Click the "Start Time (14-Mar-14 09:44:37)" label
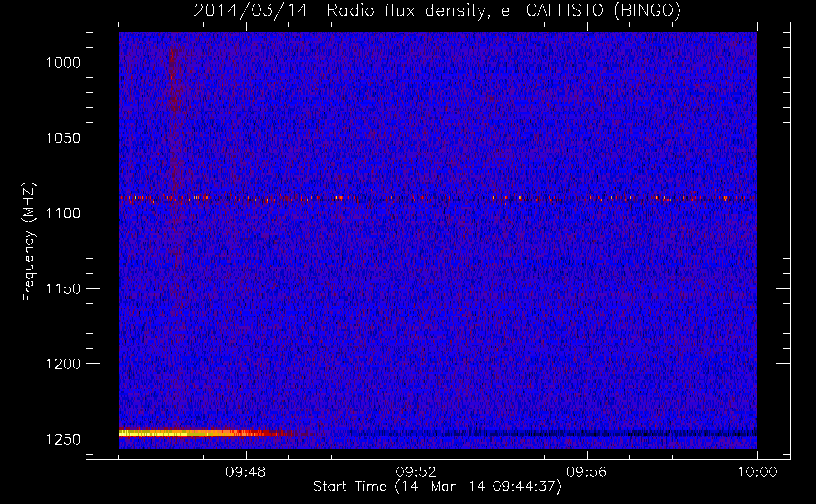The height and width of the screenshot is (504, 816). pyautogui.click(x=437, y=487)
